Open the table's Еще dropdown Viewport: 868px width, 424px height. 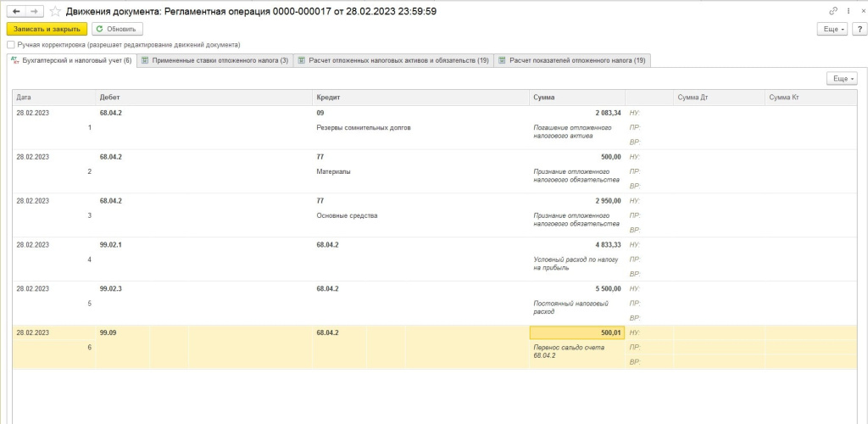(x=841, y=78)
